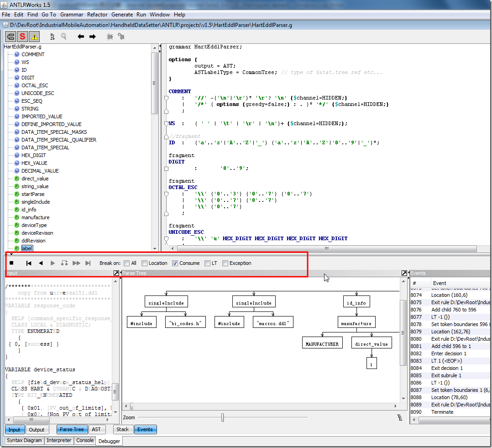
Task: Collapse the OCTAL_ESC rule fold marker
Action: pos(166,194)
